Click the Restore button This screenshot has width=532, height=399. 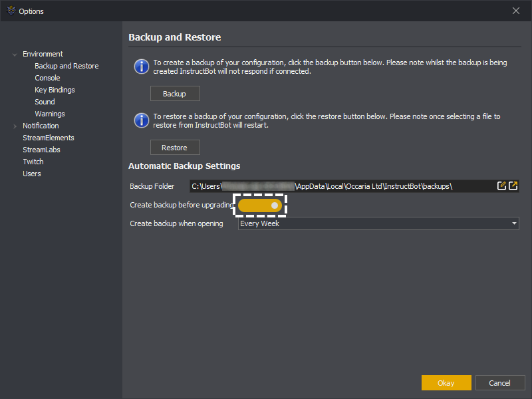(175, 148)
